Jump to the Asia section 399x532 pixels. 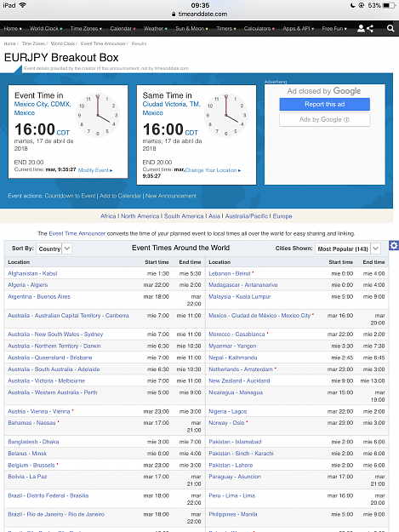pos(214,216)
